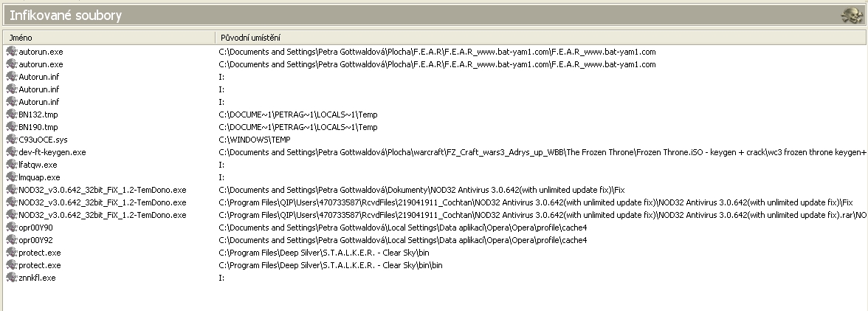Click the skull icon in the top-right header

852,15
